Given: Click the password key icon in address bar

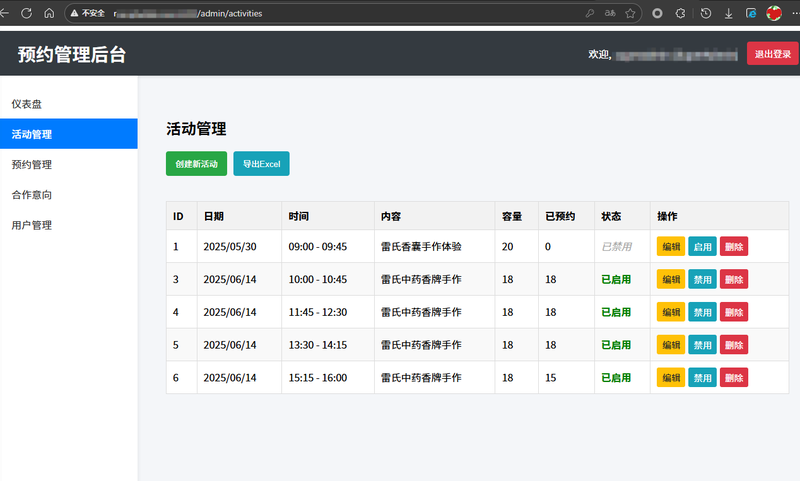Looking at the screenshot, I should 590,14.
